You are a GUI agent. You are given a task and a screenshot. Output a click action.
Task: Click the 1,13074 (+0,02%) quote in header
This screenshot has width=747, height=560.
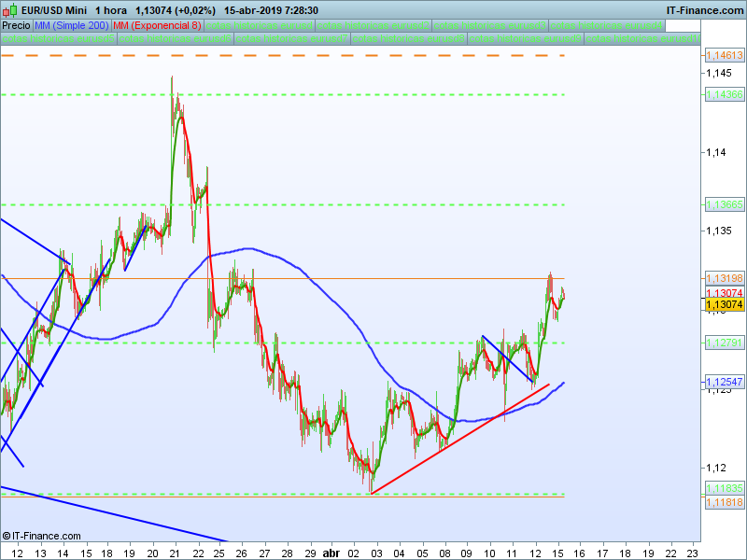tap(176, 10)
